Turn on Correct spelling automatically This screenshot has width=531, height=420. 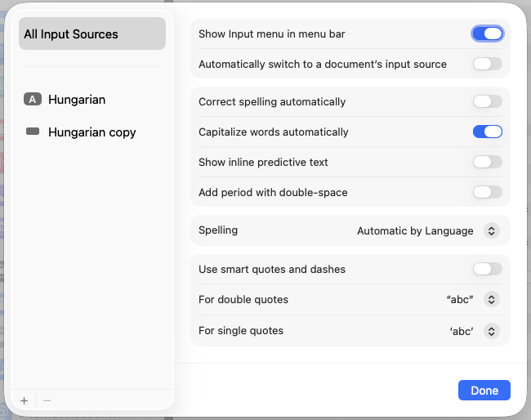[x=487, y=102]
